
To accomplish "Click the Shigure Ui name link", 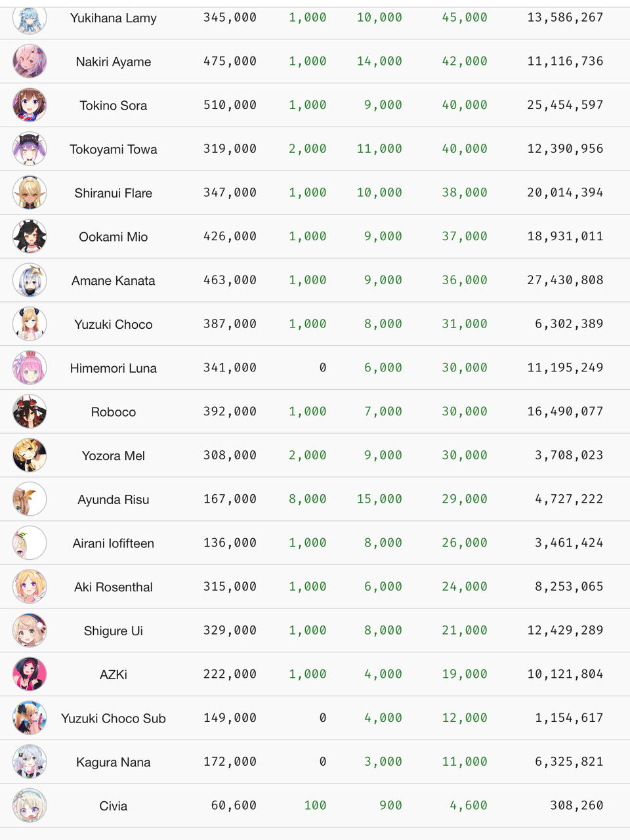I will tap(114, 631).
